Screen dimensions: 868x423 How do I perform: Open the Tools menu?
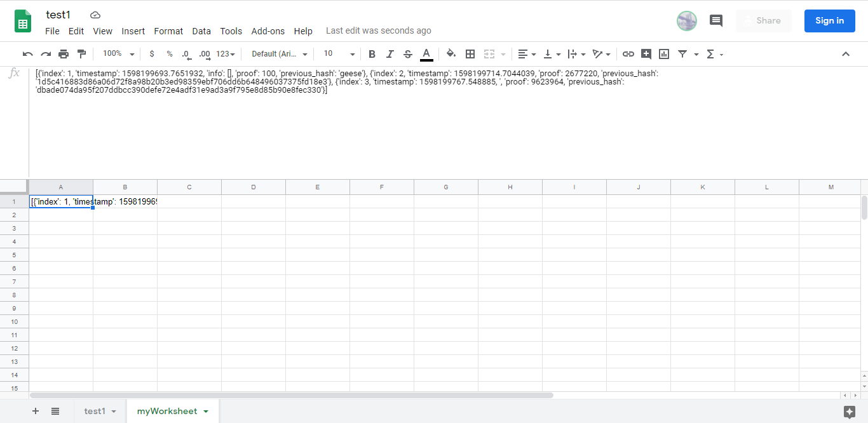231,31
